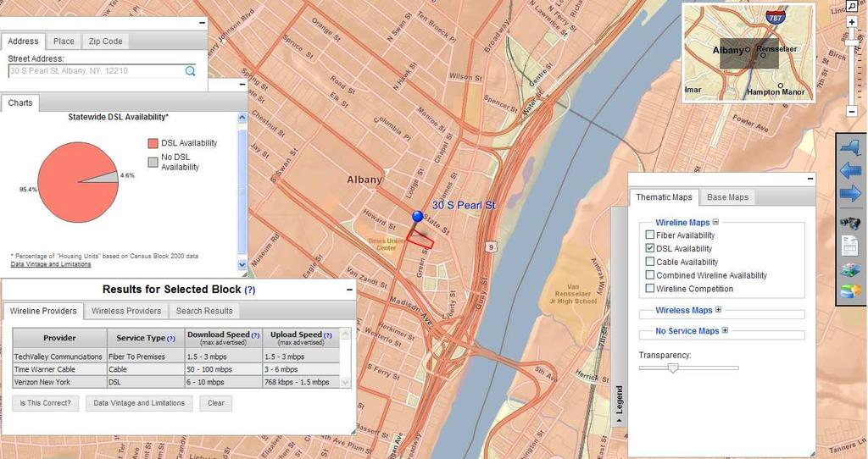The height and width of the screenshot is (459, 868).
Task: Adjust the Transparency slider handle
Action: 672,368
